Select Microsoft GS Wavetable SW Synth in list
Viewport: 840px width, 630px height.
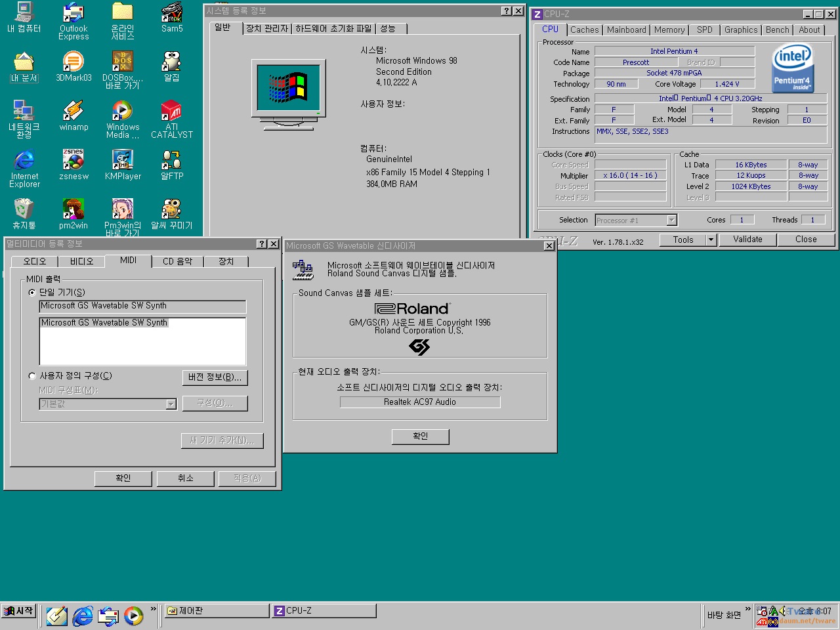point(104,323)
